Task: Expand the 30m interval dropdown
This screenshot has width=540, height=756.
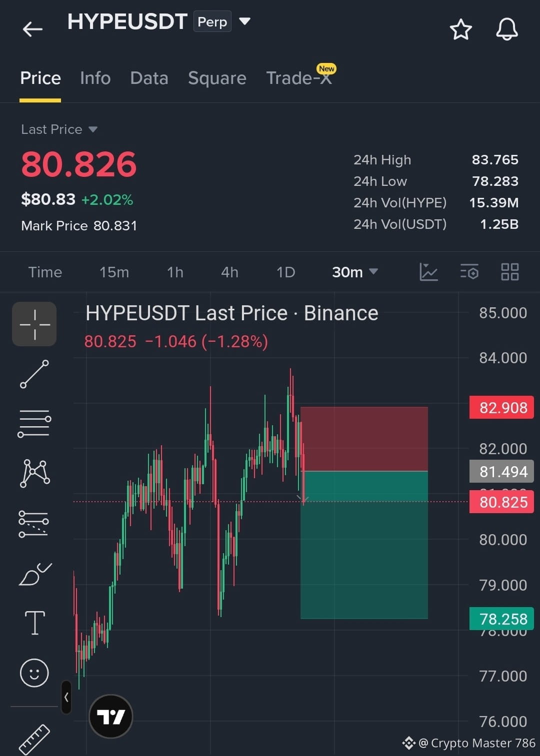Action: click(354, 272)
